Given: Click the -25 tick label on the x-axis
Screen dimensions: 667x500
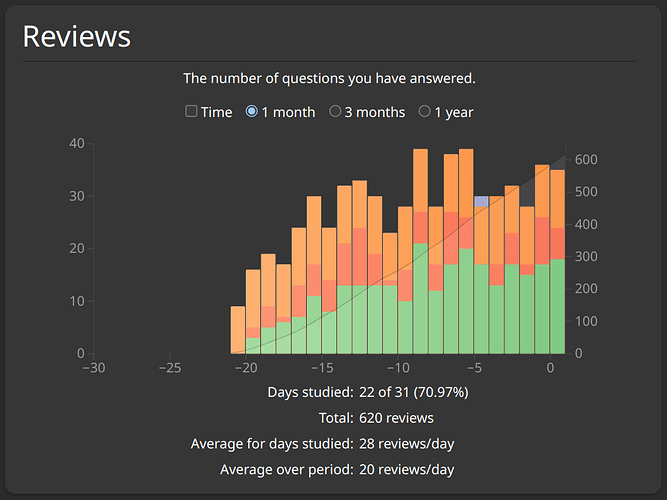Looking at the screenshot, I should tap(169, 369).
